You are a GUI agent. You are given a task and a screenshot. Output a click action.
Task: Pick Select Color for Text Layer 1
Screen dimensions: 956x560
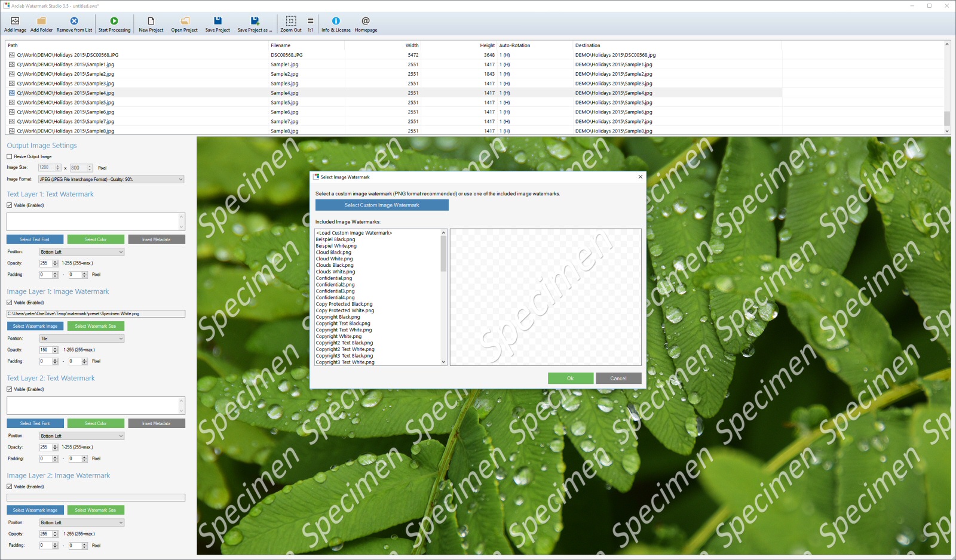pos(96,239)
